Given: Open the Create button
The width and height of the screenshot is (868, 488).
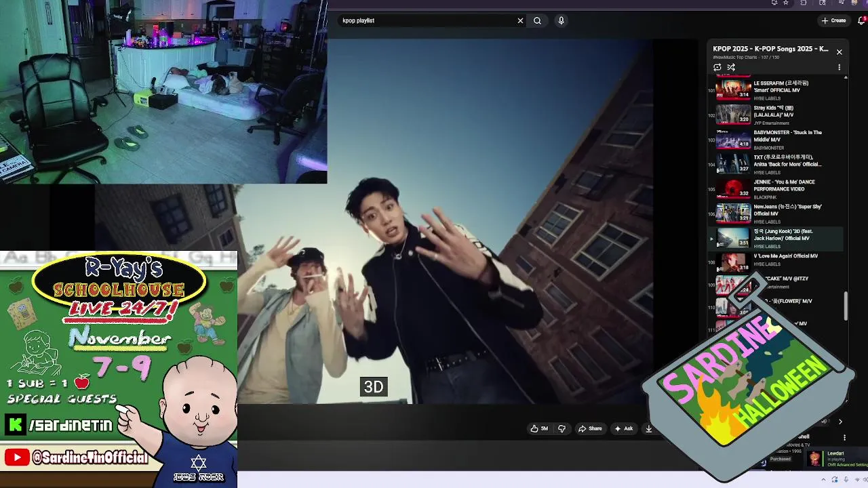Looking at the screenshot, I should (x=834, y=20).
